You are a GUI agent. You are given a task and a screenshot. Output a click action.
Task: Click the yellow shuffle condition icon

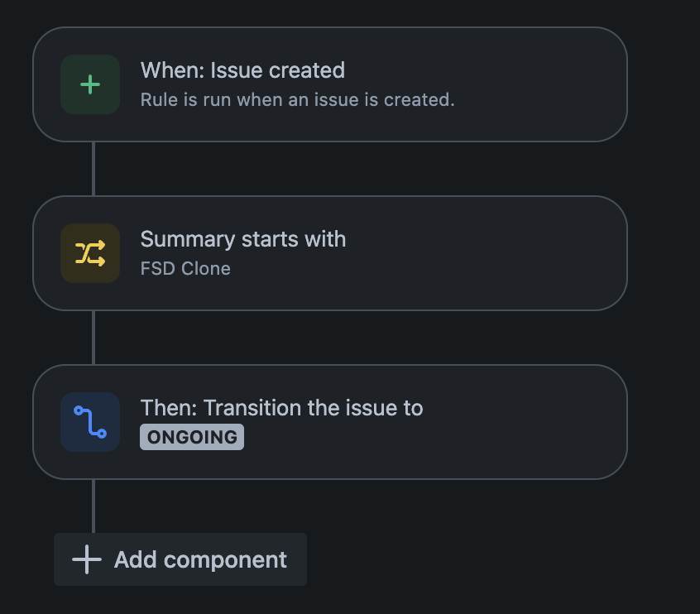(x=90, y=253)
